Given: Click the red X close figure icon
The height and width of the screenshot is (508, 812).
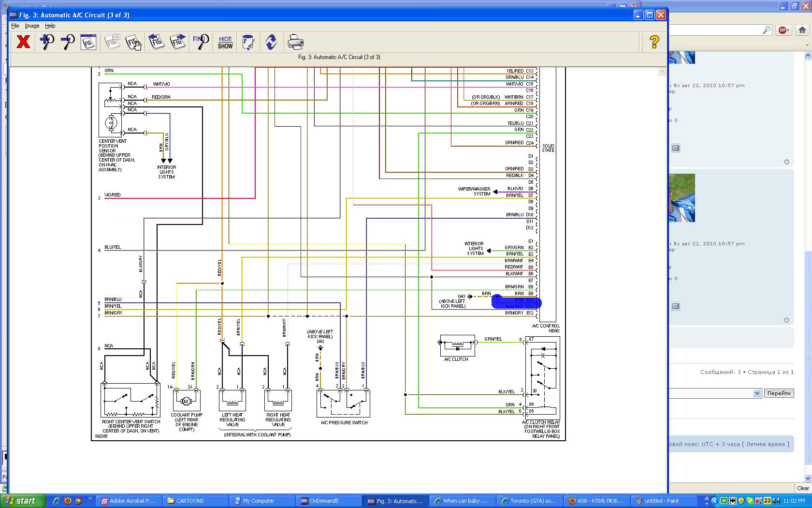Looking at the screenshot, I should coord(23,42).
